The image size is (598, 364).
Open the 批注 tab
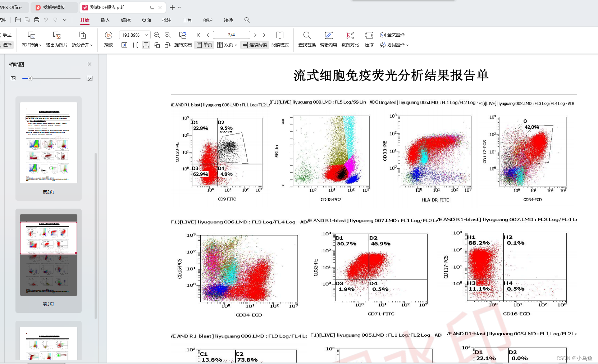(167, 20)
